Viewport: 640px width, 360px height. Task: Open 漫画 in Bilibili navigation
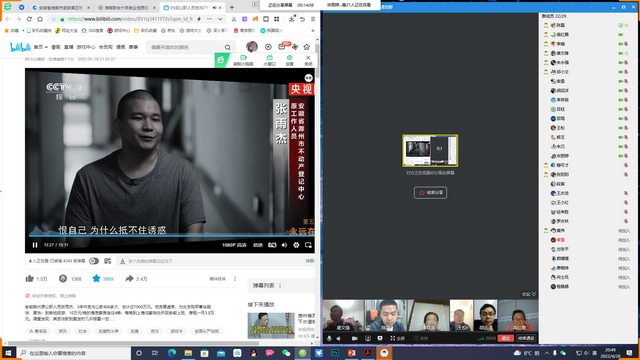click(120, 47)
